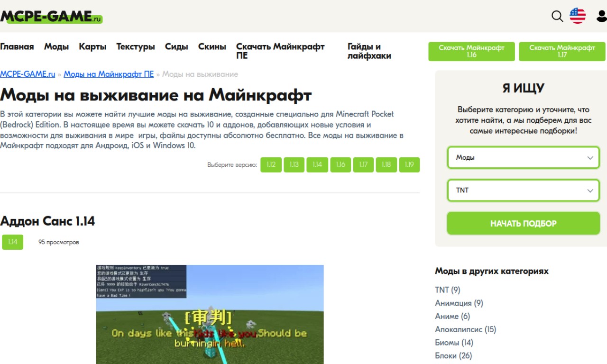Click the Моды в других категориях heading
607x364 pixels.
pos(492,271)
